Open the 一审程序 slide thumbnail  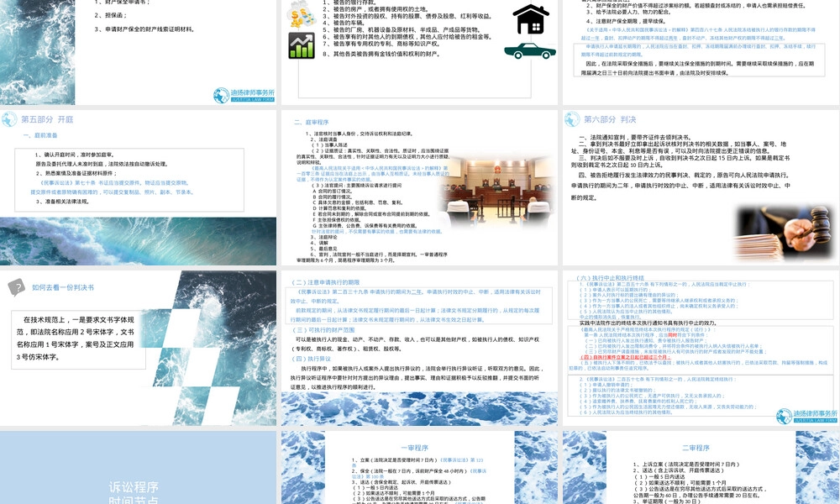419,468
